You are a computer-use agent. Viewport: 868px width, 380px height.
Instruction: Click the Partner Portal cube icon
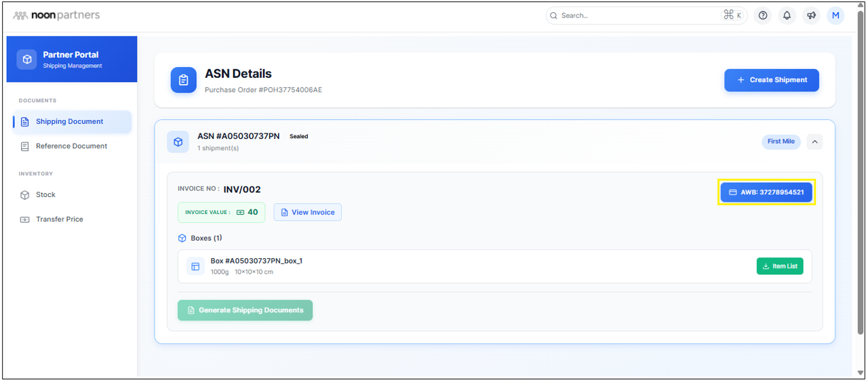click(x=27, y=60)
